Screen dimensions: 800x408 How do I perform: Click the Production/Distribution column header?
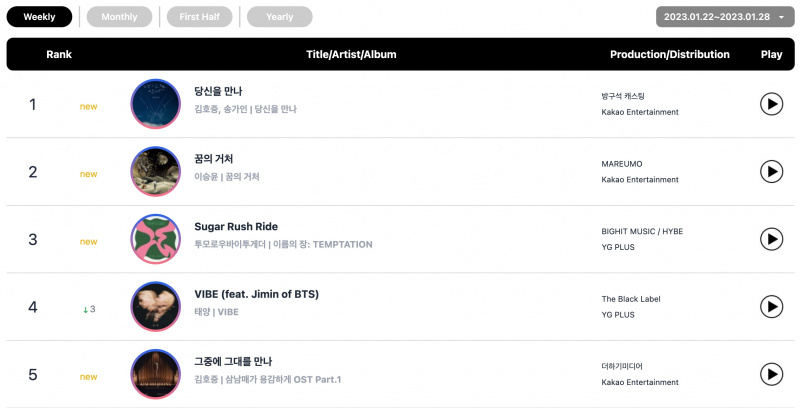tap(669, 55)
